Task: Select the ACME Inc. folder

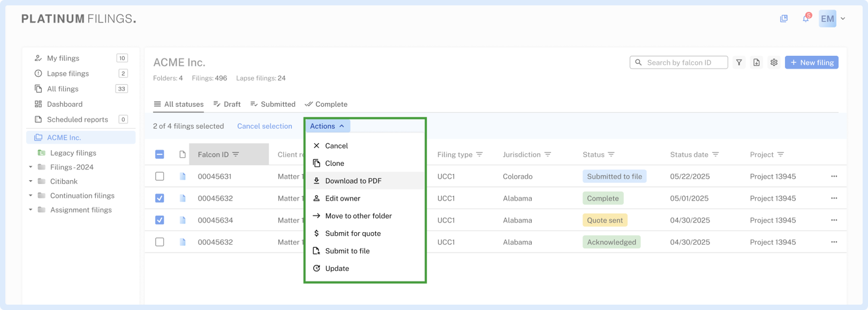Action: (x=81, y=137)
